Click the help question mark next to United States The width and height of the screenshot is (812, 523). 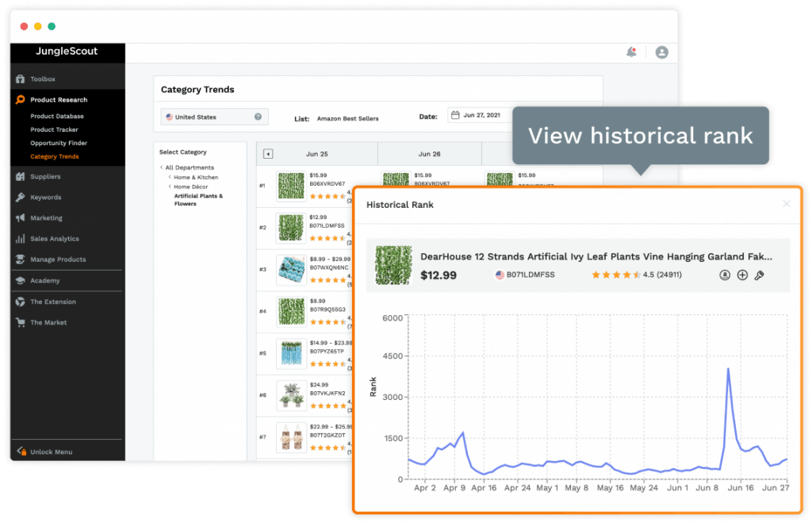[x=258, y=117]
